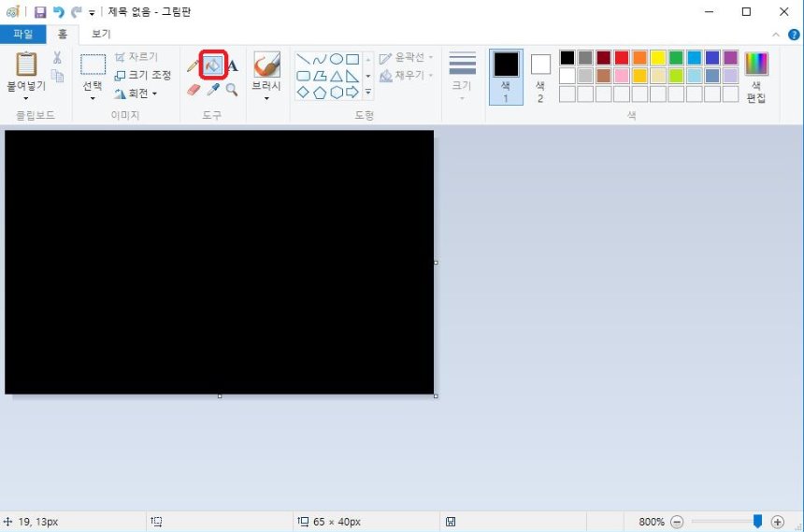Choose the Oval shape
The width and height of the screenshot is (804, 532).
[x=336, y=60]
